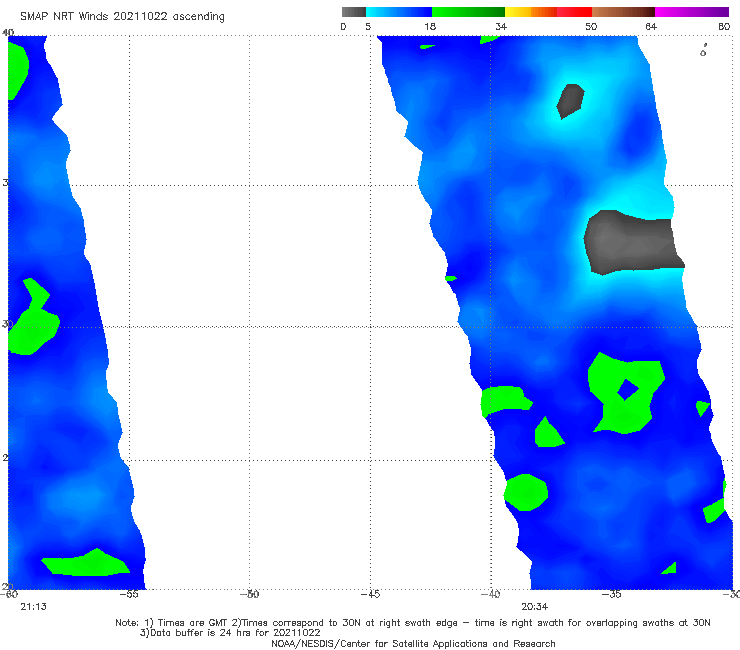The image size is (740, 650).
Task: Click the round green patch near 18N in right swath
Action: pos(526,492)
